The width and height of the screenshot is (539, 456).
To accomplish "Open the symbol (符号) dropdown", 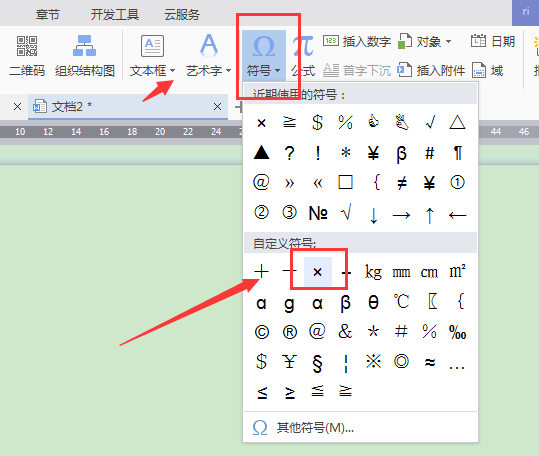I will (x=264, y=55).
